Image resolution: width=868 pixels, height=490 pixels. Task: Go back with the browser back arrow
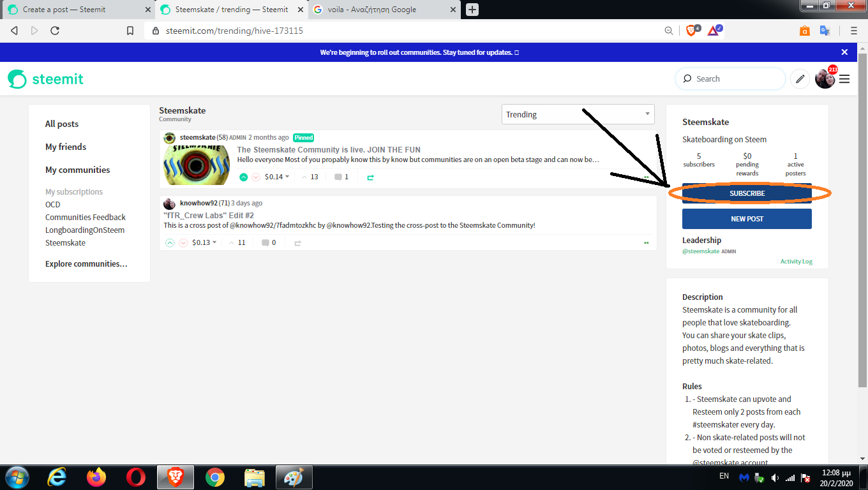[x=14, y=31]
